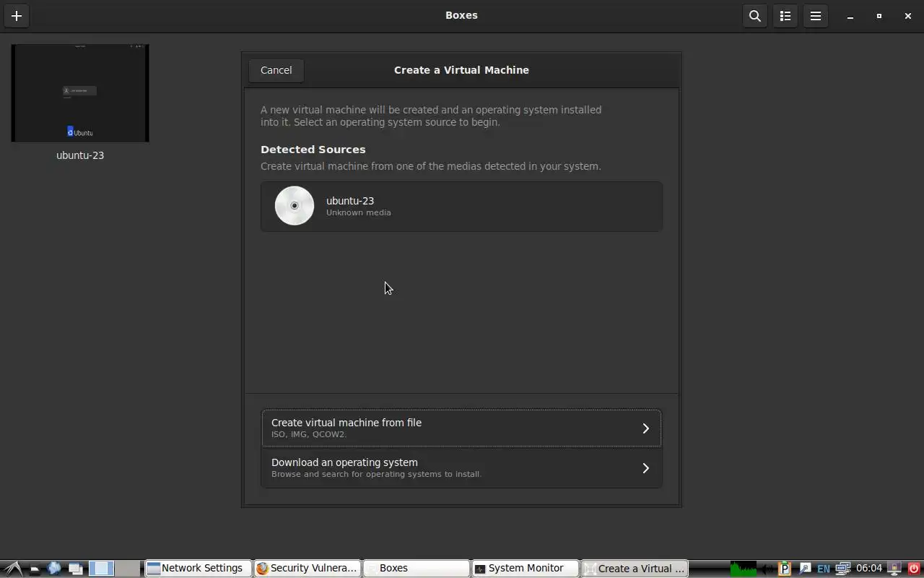
Task: Cancel the Create a Virtual Machine dialog
Action: 276,70
